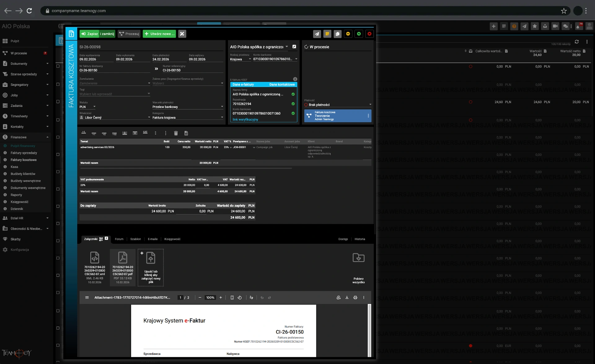Open the E-faktura KSEF info icon
This screenshot has height=364, width=595.
pos(295,79)
